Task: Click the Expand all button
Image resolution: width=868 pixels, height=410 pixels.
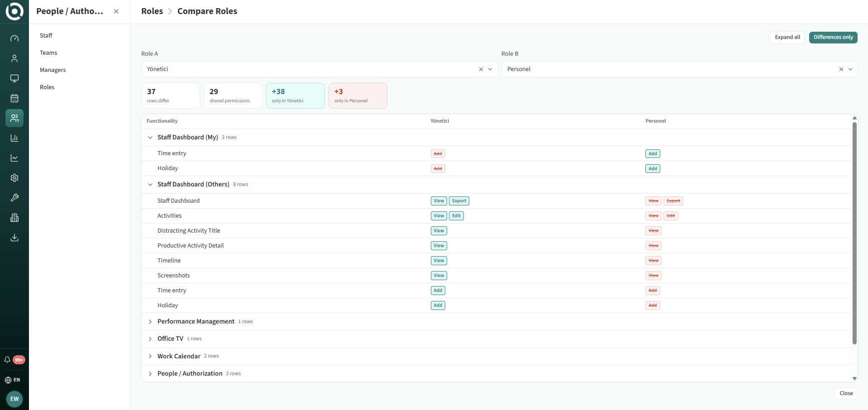Action: (x=787, y=37)
